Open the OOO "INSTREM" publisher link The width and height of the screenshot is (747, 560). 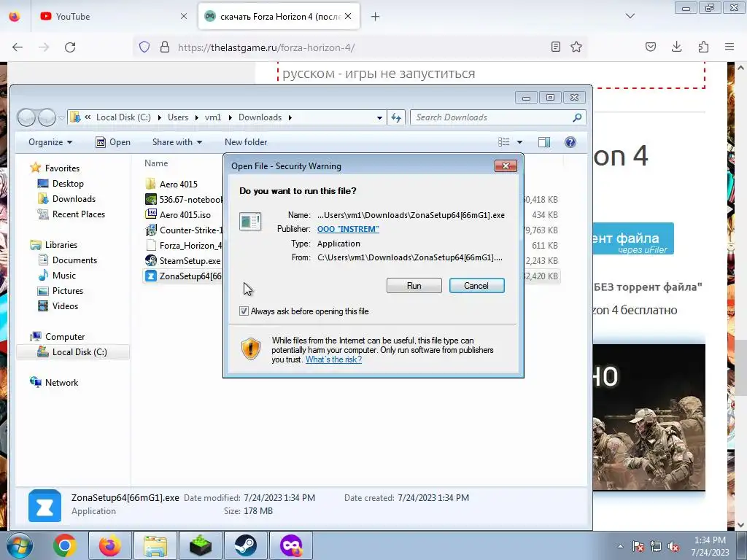click(348, 229)
